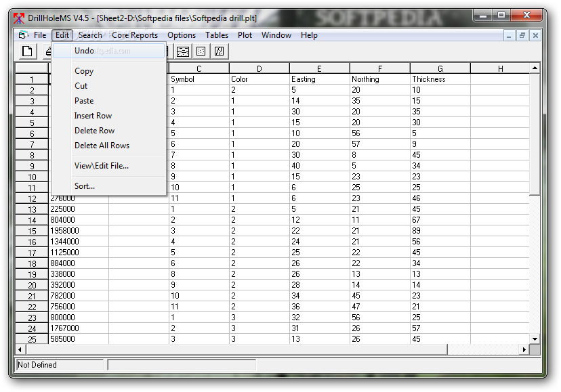Choose Undo from the Edit menu
561x392 pixels.
coord(109,51)
